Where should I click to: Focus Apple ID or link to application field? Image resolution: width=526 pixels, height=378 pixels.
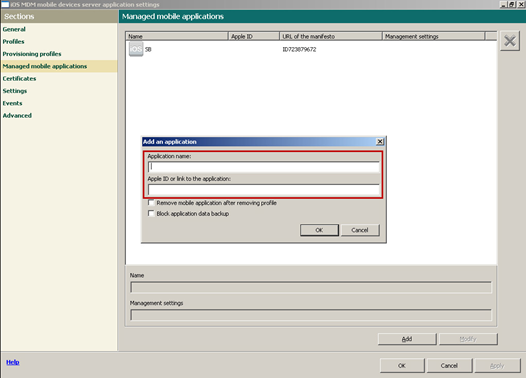pyautogui.click(x=264, y=190)
